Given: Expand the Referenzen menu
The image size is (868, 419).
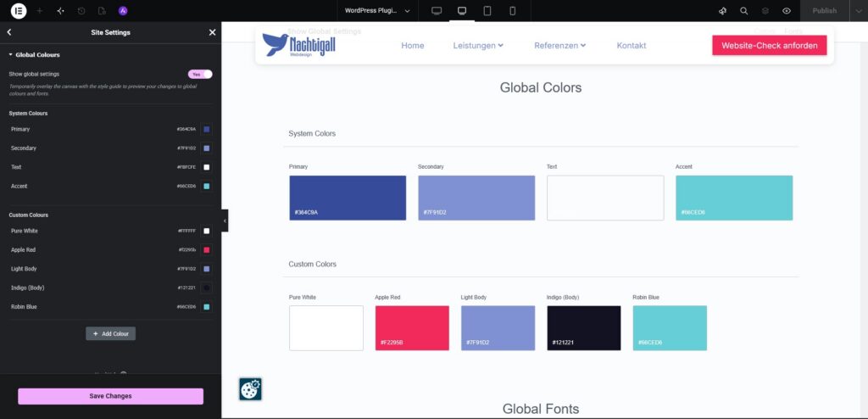Looking at the screenshot, I should [559, 46].
